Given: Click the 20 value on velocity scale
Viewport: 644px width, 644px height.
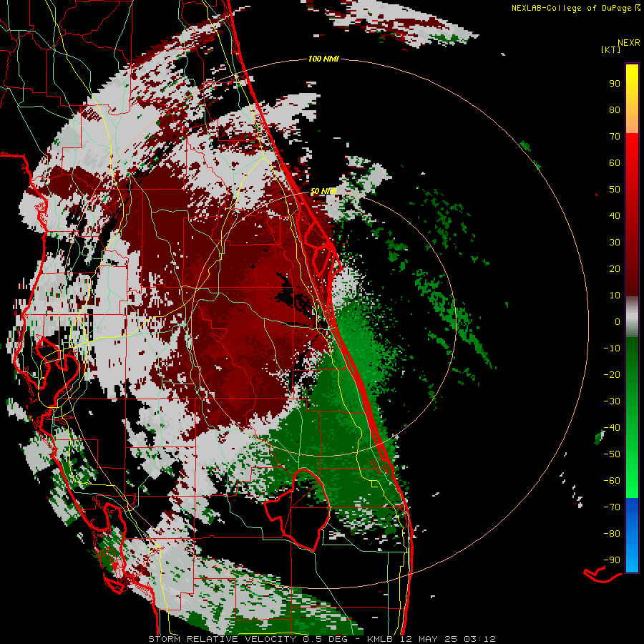Looking at the screenshot, I should pyautogui.click(x=615, y=269).
